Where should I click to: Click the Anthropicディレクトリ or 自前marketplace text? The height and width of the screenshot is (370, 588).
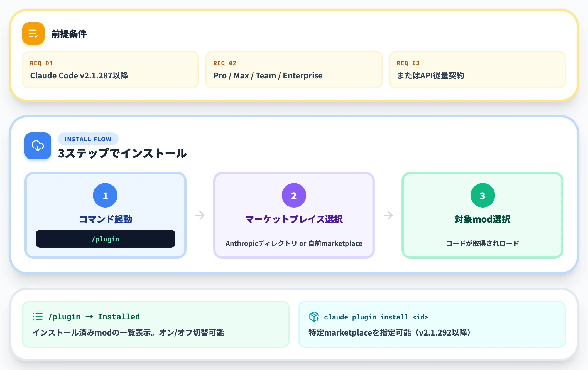click(294, 243)
